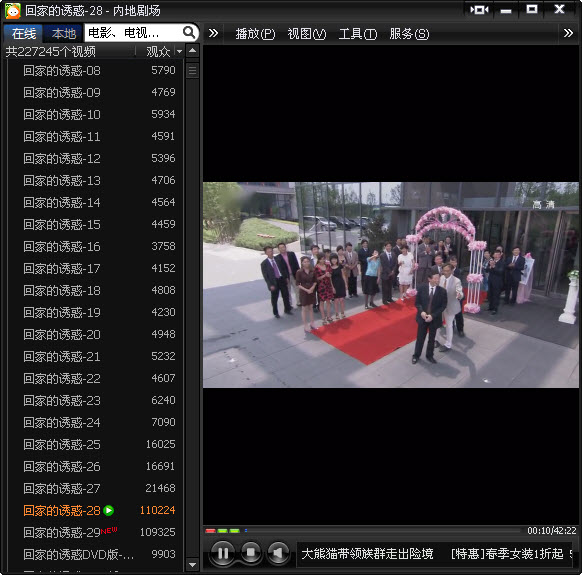Click the green play icon beside 回家的诱惑-28
The image size is (582, 575).
[109, 510]
